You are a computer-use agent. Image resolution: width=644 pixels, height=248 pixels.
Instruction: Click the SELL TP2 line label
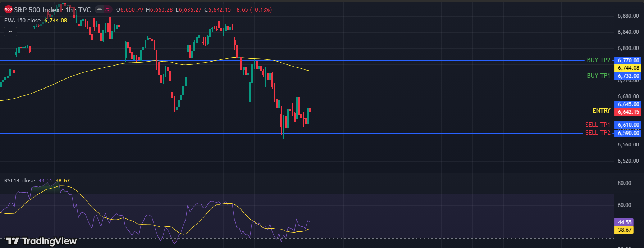pos(598,133)
